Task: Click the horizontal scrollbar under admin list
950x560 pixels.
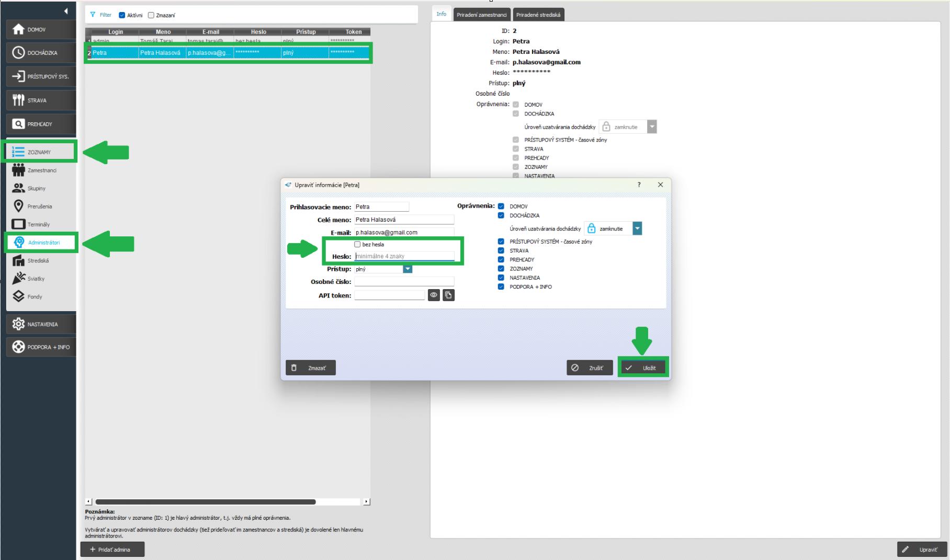Action: (x=206, y=502)
